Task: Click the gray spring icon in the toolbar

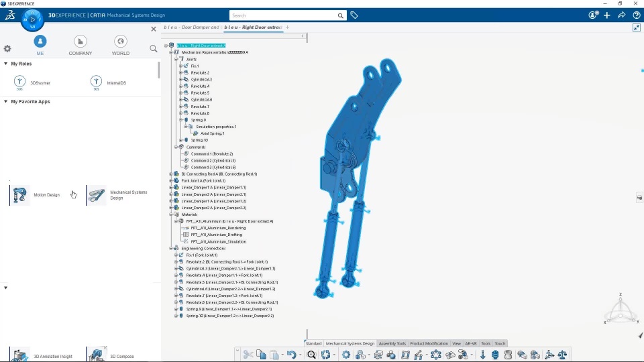Action: coord(508,355)
